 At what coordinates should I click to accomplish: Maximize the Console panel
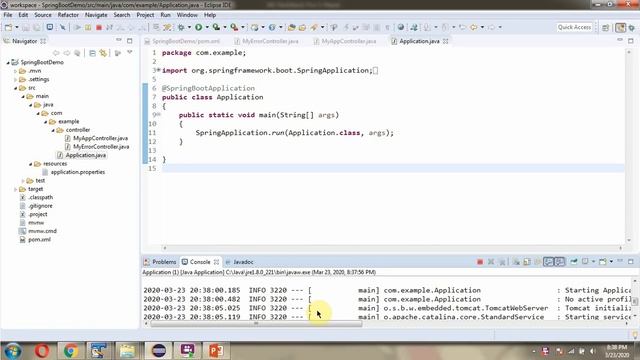point(631,261)
